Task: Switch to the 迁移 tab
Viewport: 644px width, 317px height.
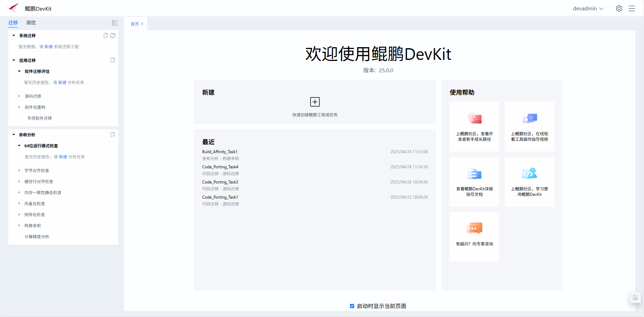Action: click(x=13, y=23)
